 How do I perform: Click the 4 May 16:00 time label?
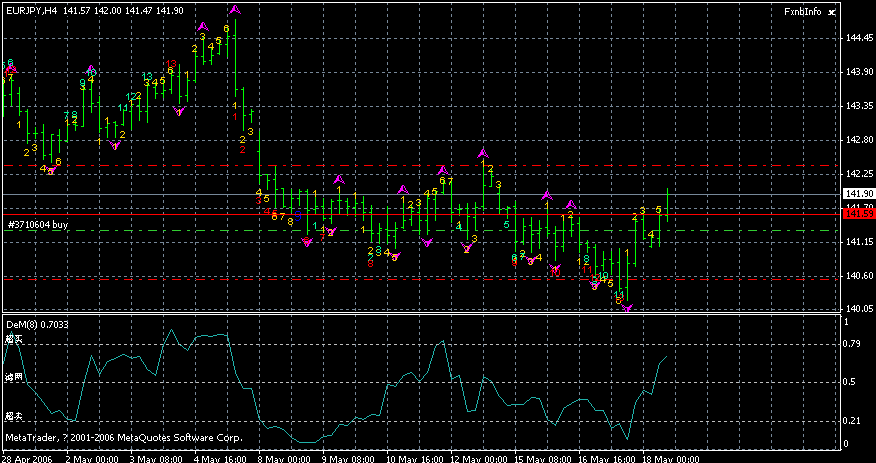220,458
